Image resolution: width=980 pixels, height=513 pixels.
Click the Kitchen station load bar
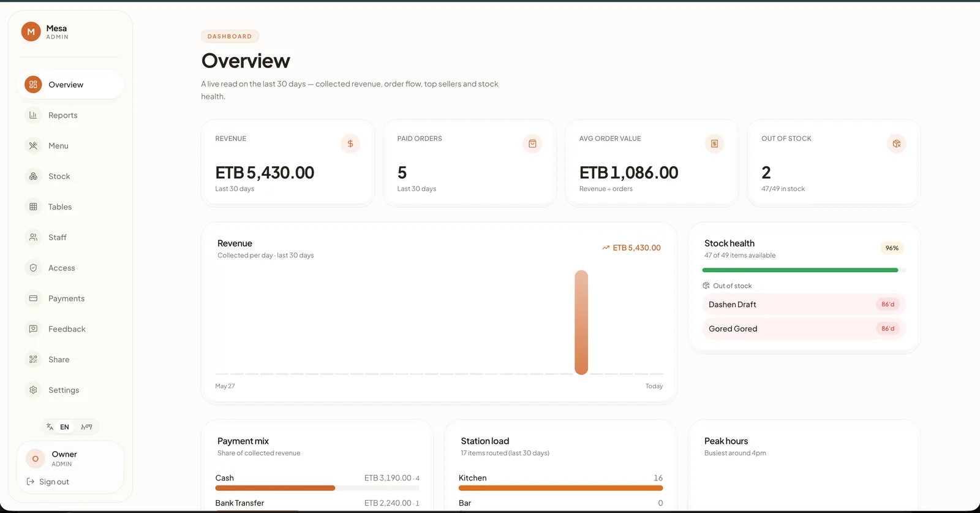coord(560,488)
